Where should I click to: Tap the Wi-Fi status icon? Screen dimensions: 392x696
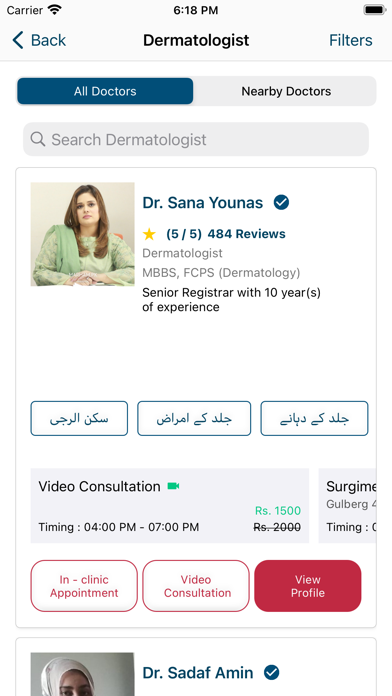pos(55,10)
